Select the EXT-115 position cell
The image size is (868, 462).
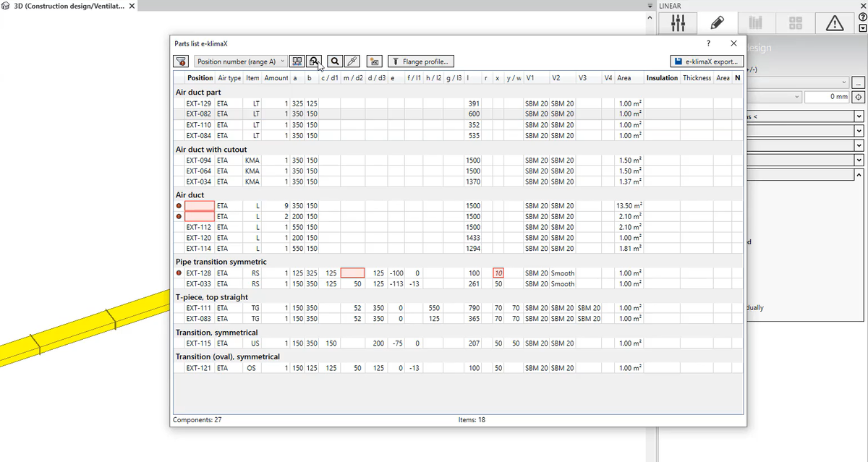click(x=199, y=343)
